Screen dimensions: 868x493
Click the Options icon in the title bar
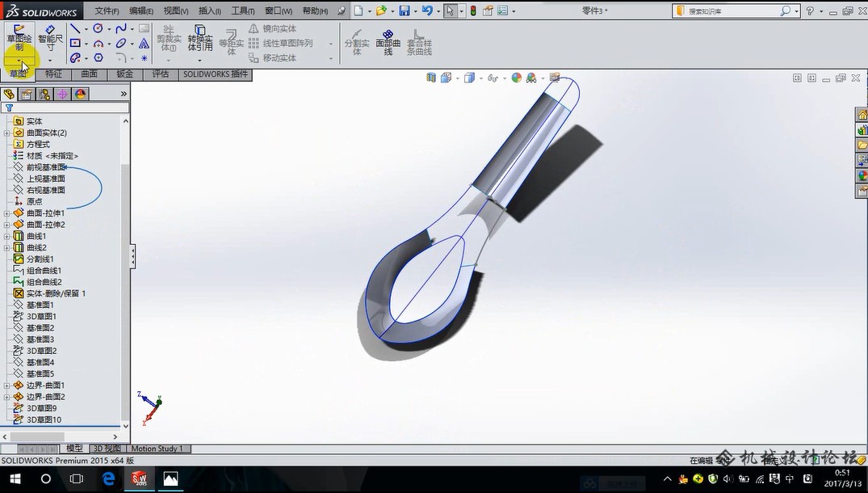point(503,11)
